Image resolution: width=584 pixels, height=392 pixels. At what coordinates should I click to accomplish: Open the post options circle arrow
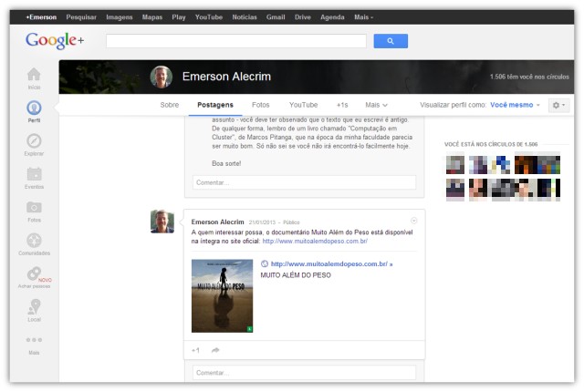413,221
